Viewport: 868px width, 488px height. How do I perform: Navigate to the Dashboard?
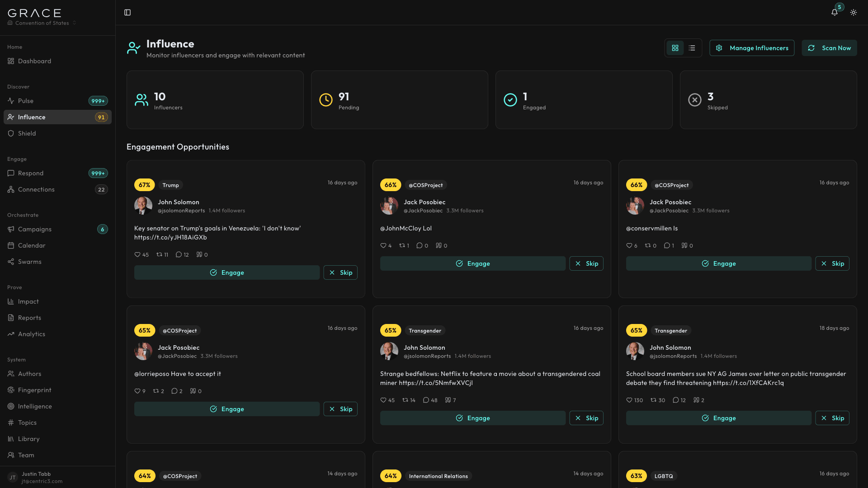point(34,61)
